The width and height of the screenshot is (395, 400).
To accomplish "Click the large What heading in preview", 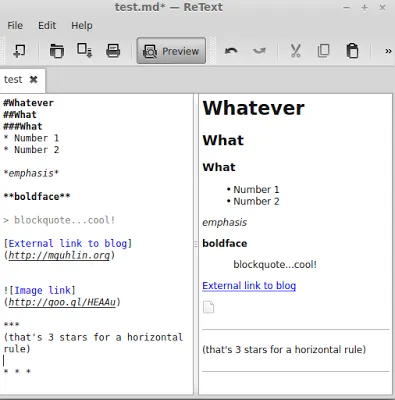I will [x=223, y=140].
